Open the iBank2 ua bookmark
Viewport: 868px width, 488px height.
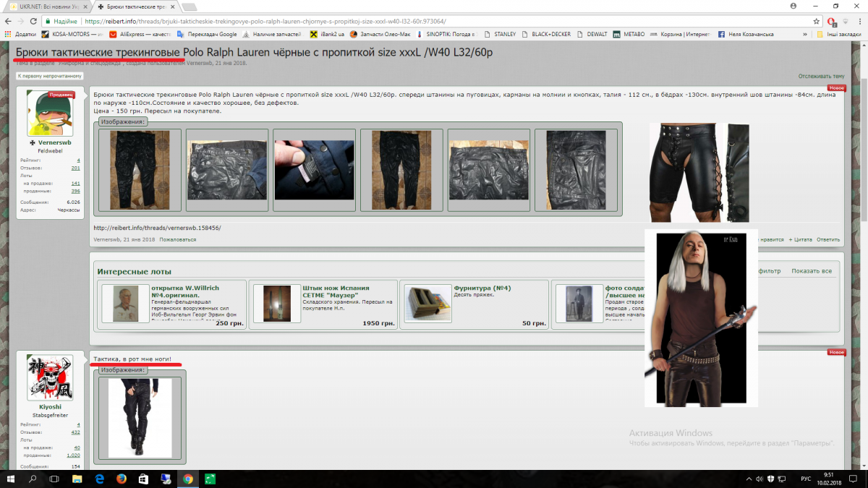325,34
